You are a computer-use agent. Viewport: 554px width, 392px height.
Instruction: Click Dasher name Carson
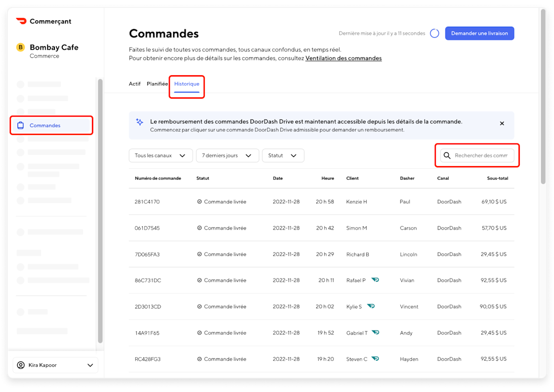pos(408,228)
